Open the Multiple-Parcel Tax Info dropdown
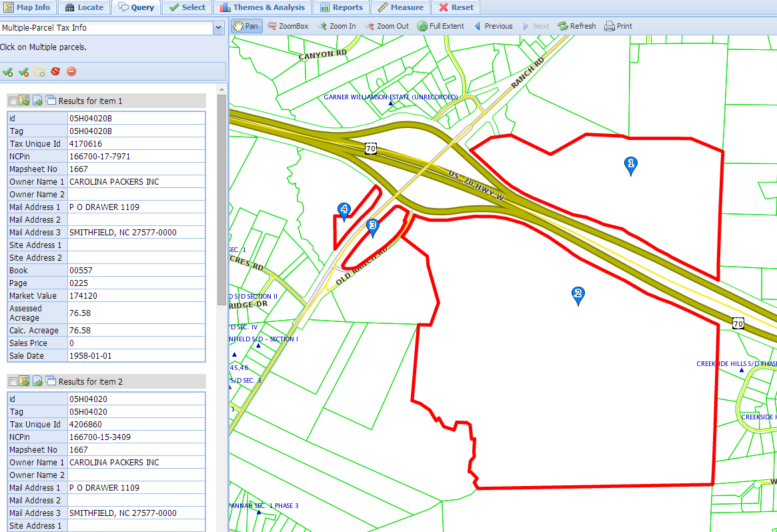 218,28
